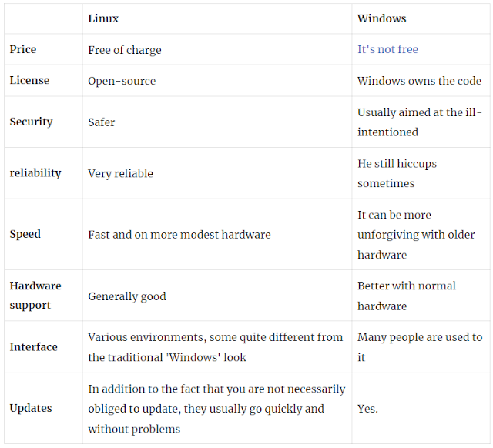Click the Security row label
Viewport: 493px width, 448px height.
(x=31, y=122)
